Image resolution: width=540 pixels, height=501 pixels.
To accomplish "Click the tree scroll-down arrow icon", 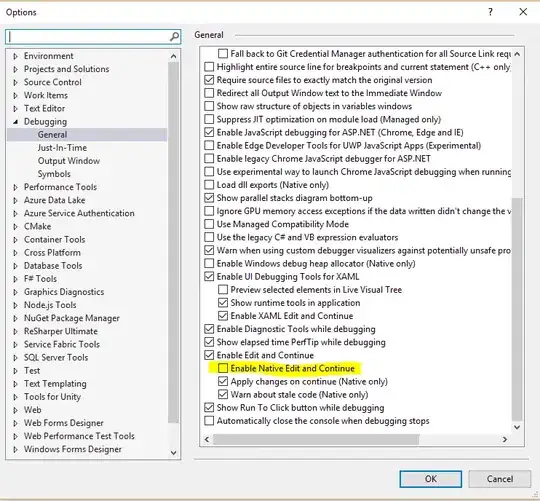I will click(173, 452).
